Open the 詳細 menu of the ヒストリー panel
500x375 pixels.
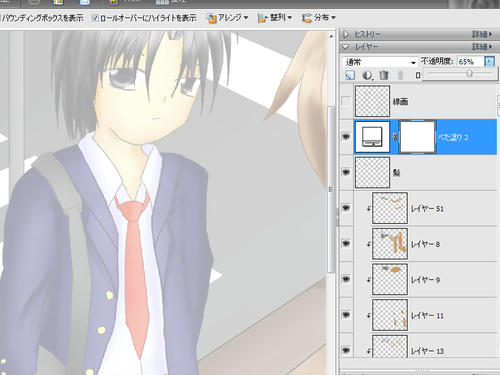(482, 34)
